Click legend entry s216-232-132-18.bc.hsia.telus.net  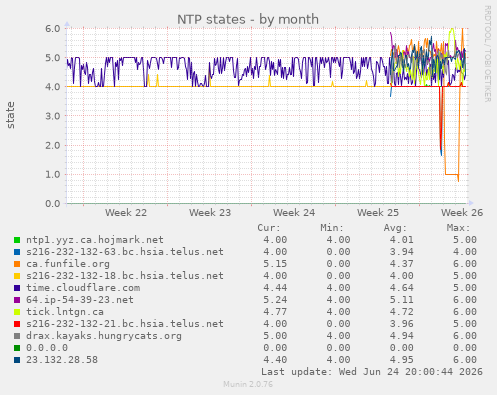(125, 276)
